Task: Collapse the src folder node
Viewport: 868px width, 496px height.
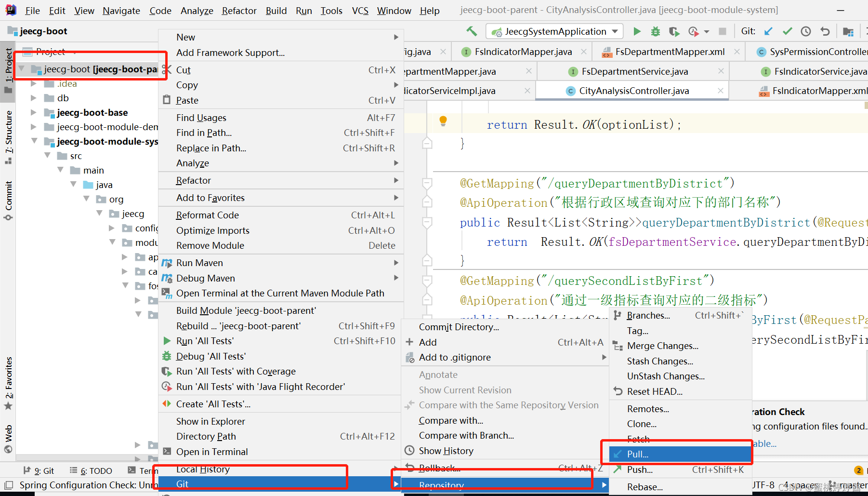Action: point(47,156)
